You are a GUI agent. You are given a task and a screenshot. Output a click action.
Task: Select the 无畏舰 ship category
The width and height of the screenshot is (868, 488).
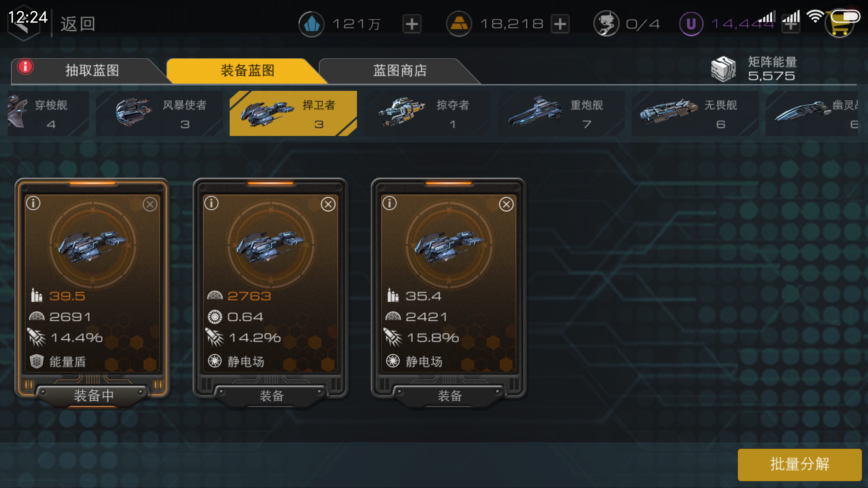click(x=694, y=113)
